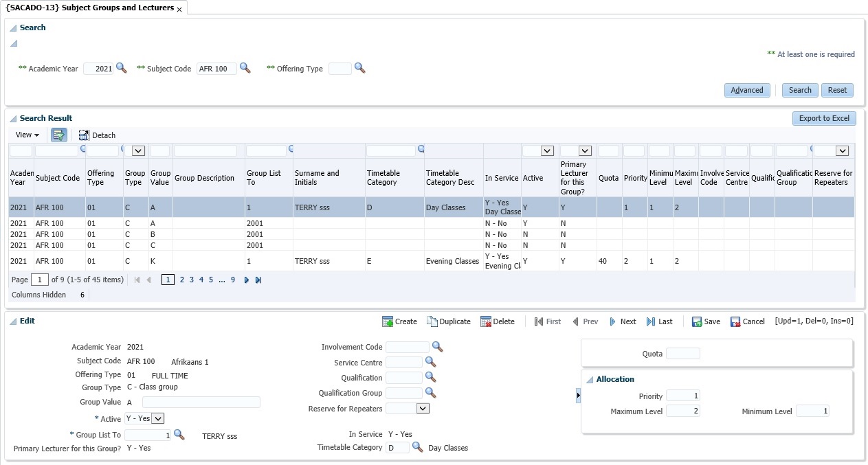Open the Timetable Category lookup icon
The image size is (868, 465).
pyautogui.click(x=417, y=447)
